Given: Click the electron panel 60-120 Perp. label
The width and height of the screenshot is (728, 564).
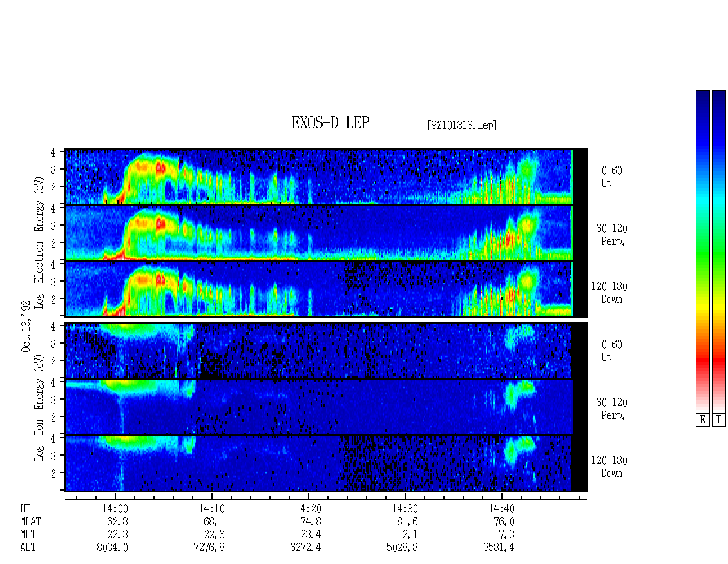Looking at the screenshot, I should tap(611, 235).
